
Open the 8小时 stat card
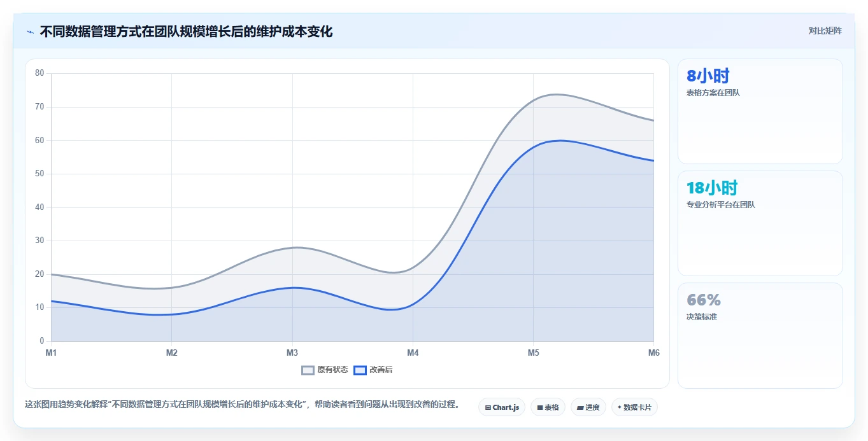pyautogui.click(x=760, y=111)
